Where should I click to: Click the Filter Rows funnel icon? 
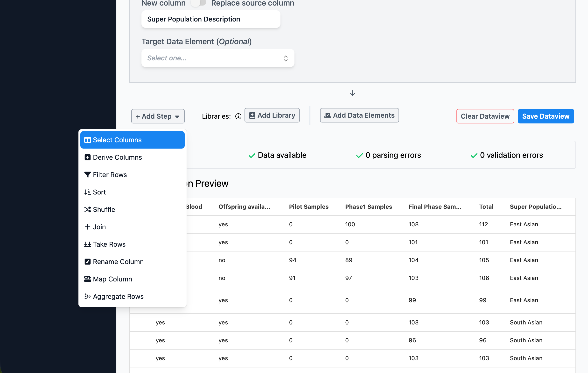point(87,174)
